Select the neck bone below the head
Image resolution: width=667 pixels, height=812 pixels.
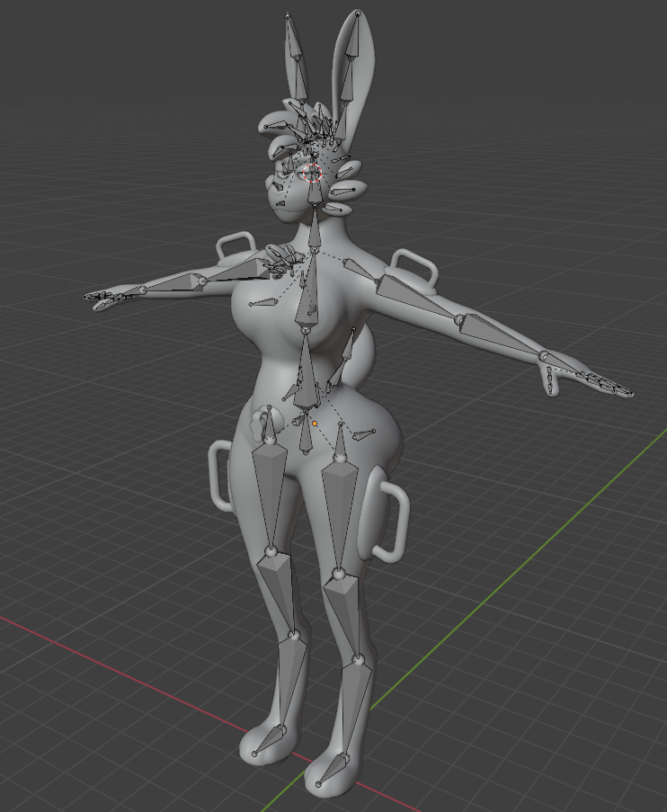point(315,228)
